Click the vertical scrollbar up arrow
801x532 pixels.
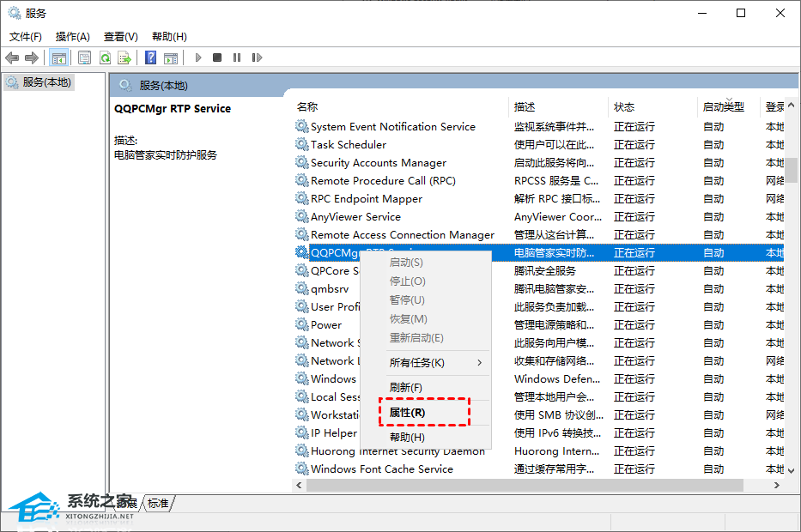tap(792, 105)
